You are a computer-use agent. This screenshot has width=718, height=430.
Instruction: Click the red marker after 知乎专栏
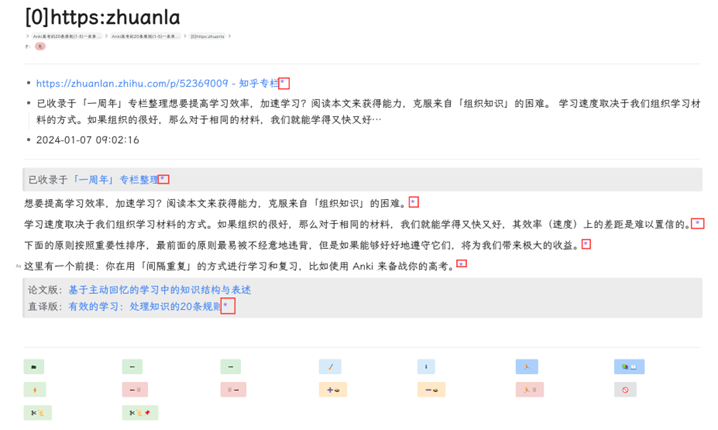pos(285,84)
